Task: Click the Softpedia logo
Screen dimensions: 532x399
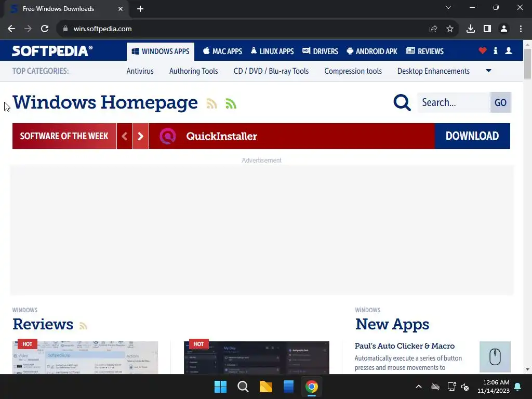Action: 52,51
